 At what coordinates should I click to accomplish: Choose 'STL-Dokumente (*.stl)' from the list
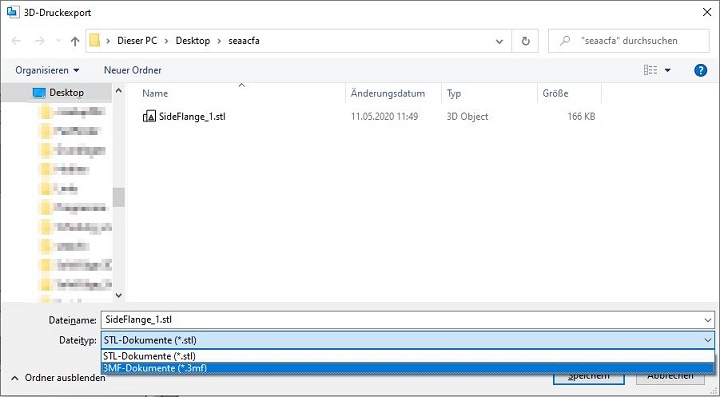[x=407, y=356]
